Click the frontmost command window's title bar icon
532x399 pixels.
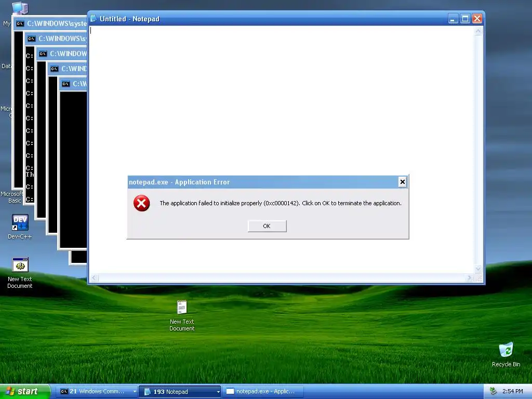click(66, 84)
